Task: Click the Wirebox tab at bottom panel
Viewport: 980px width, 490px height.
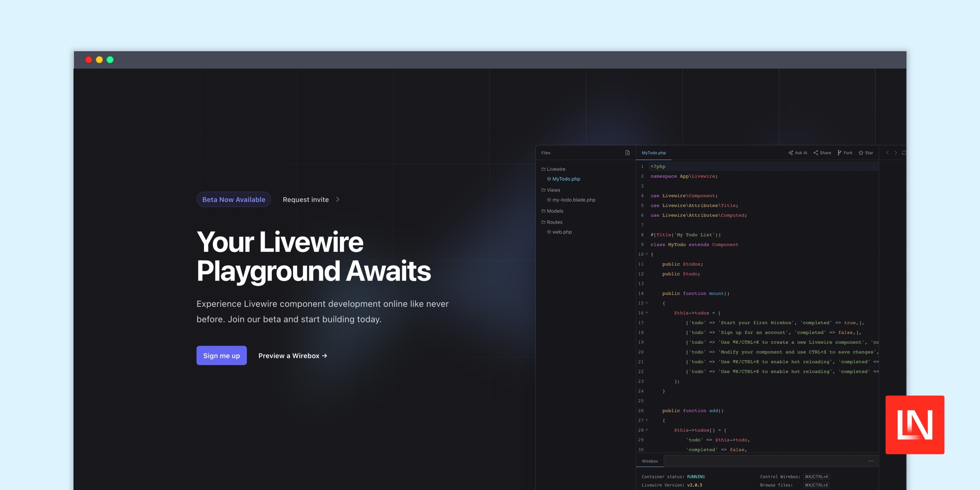Action: [x=650, y=461]
